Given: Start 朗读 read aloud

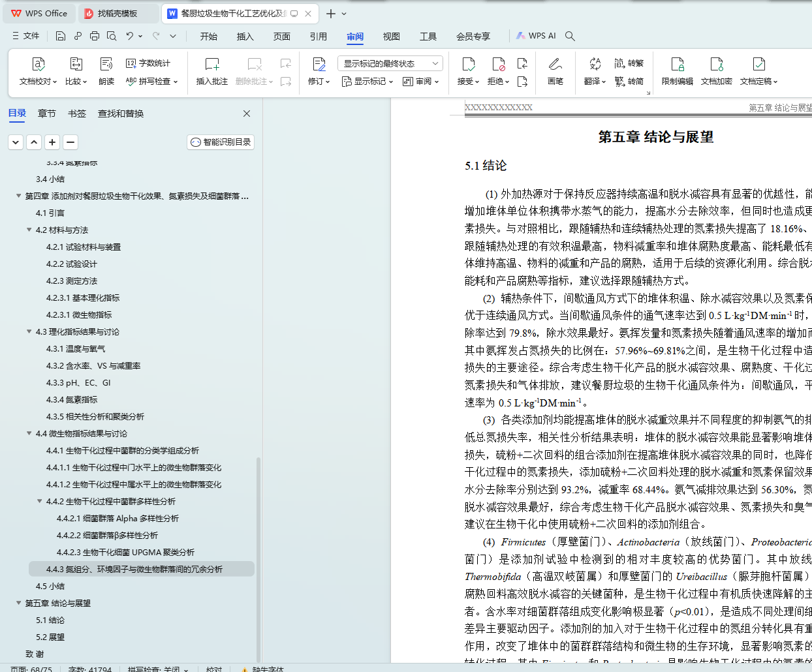Looking at the screenshot, I should 106,70.
